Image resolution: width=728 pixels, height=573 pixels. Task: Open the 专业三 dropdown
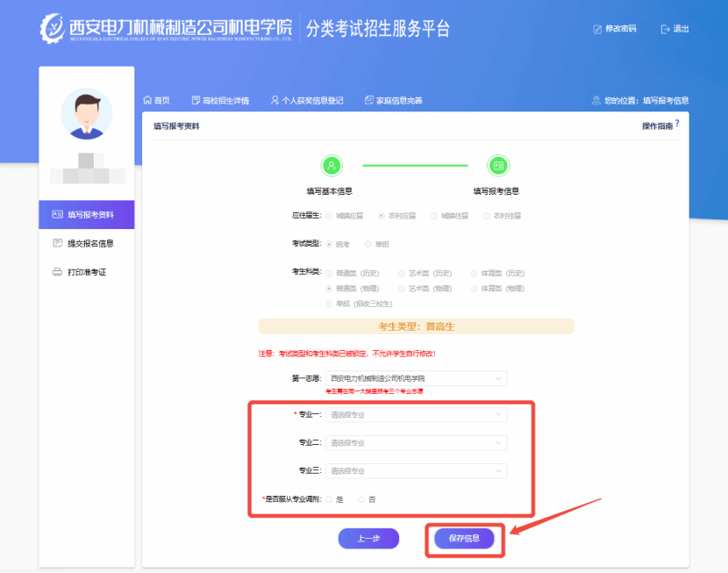tap(416, 471)
